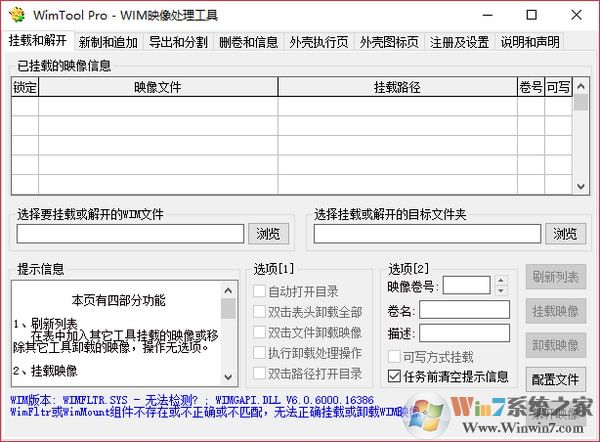This screenshot has width=600, height=442.
Task: Click the mounted images list scroll-up arrow
Action: pyautogui.click(x=581, y=86)
